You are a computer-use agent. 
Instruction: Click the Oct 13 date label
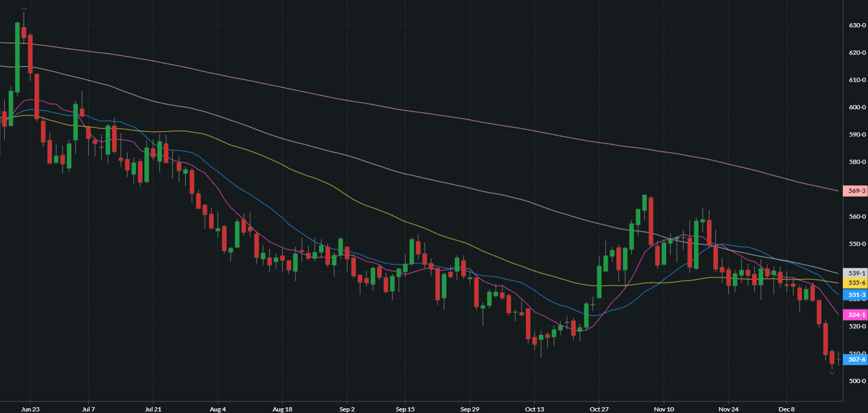click(x=535, y=409)
